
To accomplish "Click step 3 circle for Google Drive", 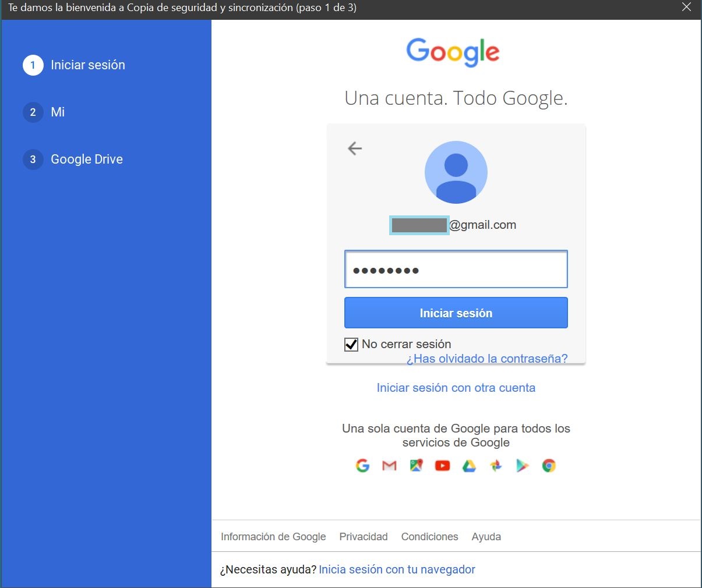I will (33, 160).
